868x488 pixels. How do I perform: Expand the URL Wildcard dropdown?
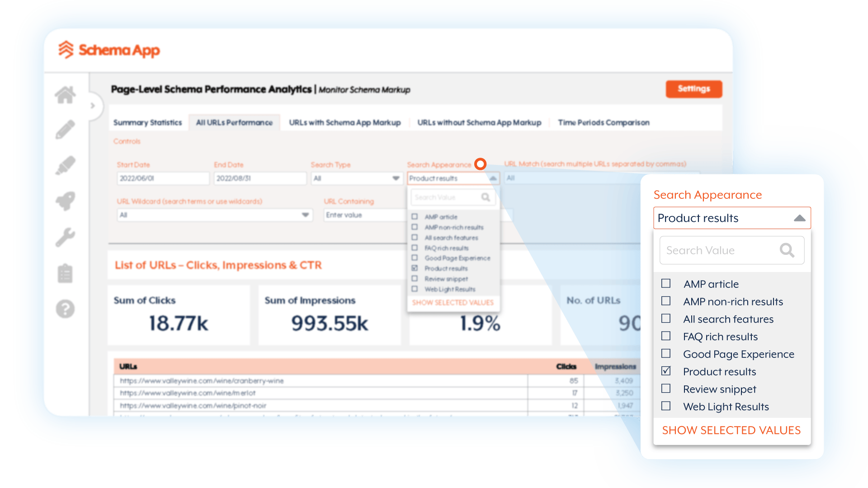[306, 215]
